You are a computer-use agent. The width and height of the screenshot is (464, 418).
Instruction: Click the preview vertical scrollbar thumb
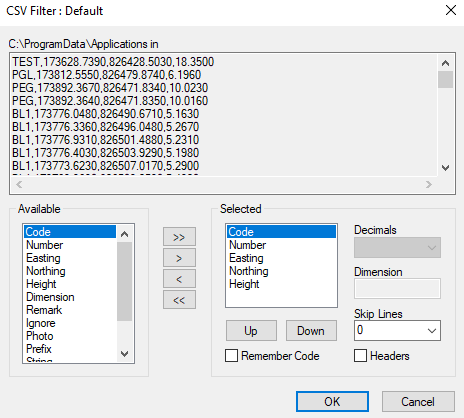click(445, 79)
